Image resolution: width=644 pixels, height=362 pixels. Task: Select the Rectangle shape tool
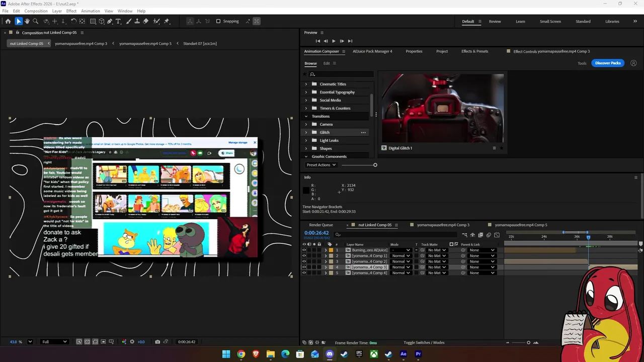(93, 21)
